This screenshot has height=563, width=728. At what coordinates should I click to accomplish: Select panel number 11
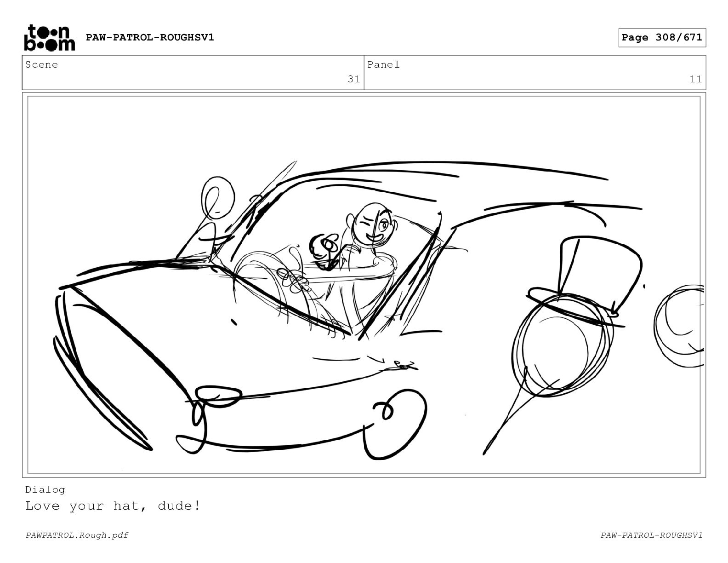pyautogui.click(x=696, y=79)
